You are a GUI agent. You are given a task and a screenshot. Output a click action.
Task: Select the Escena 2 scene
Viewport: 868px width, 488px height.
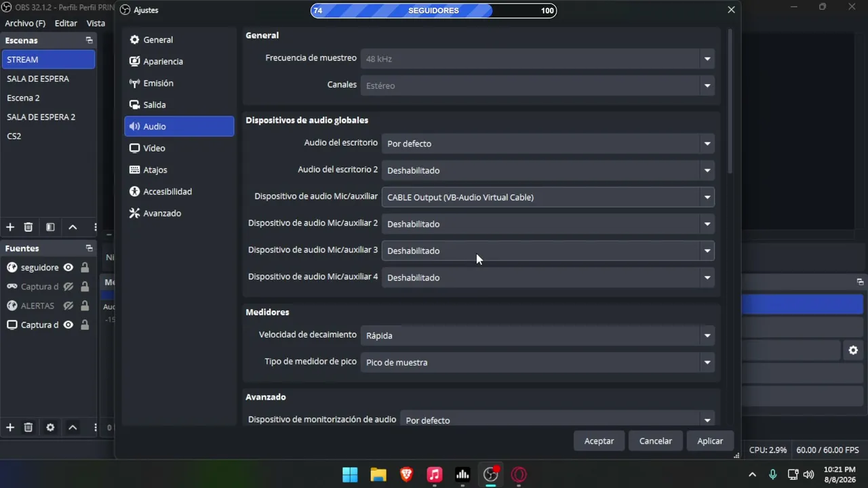[48, 98]
